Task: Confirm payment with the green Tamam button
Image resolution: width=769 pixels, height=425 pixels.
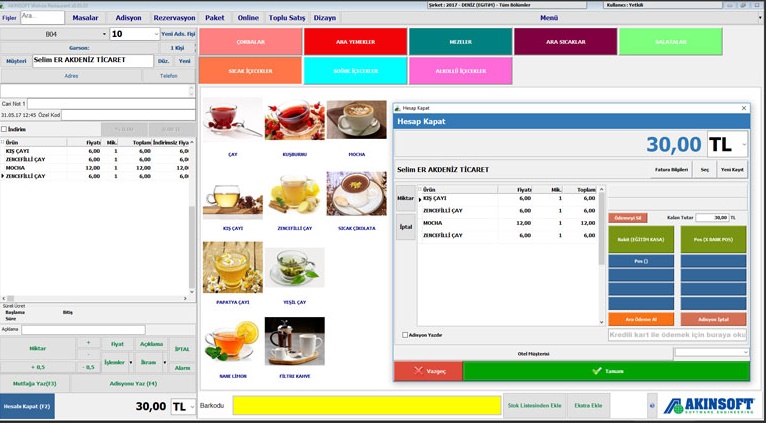Action: tap(607, 371)
